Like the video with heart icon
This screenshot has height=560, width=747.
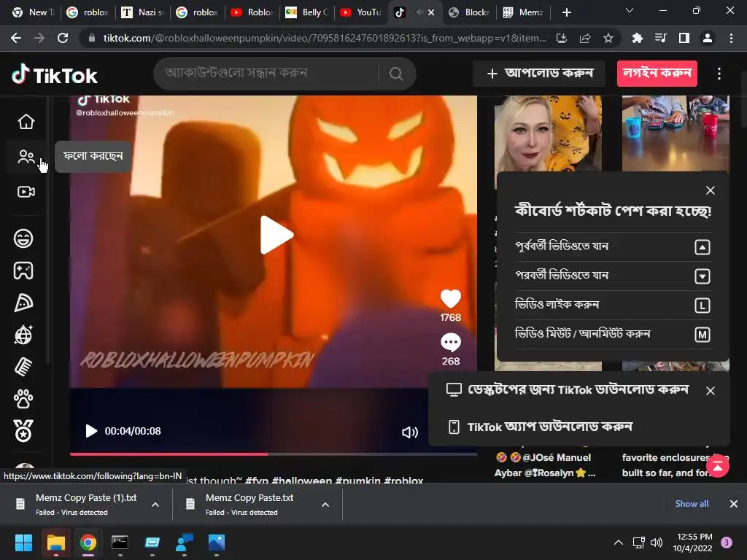[450, 299]
